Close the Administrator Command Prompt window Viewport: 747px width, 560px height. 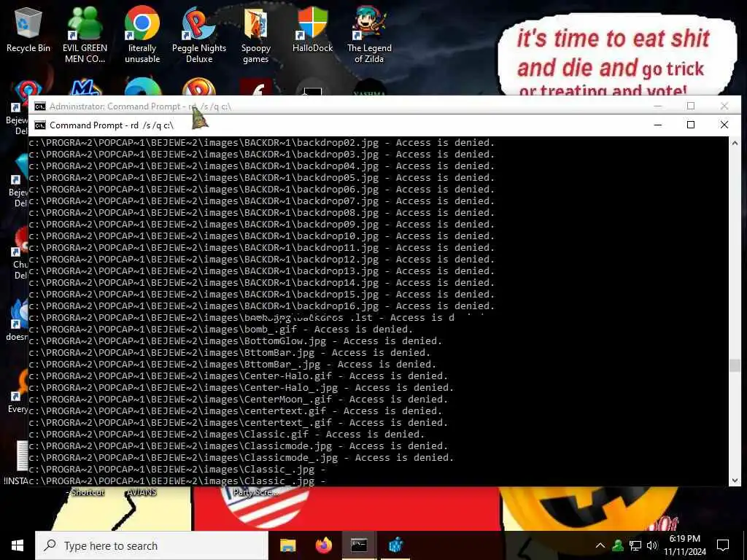click(724, 106)
